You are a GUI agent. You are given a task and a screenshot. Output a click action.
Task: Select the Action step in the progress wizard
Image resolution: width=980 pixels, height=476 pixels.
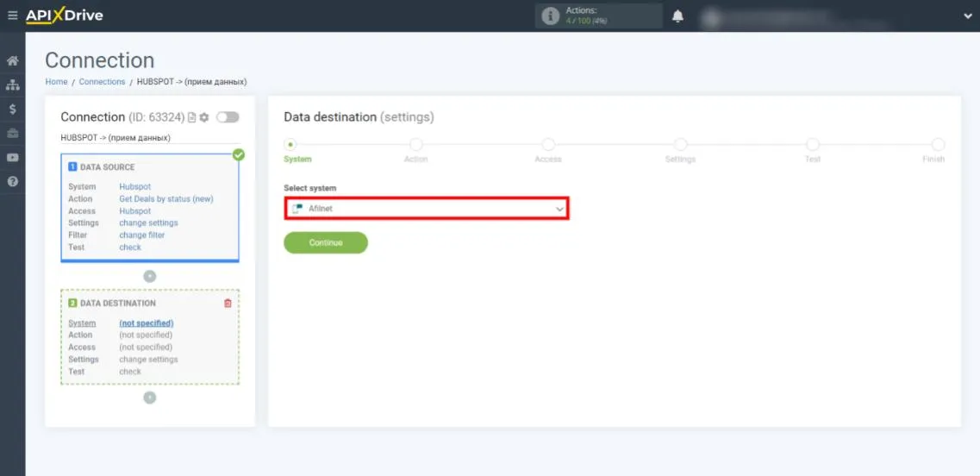(x=416, y=145)
